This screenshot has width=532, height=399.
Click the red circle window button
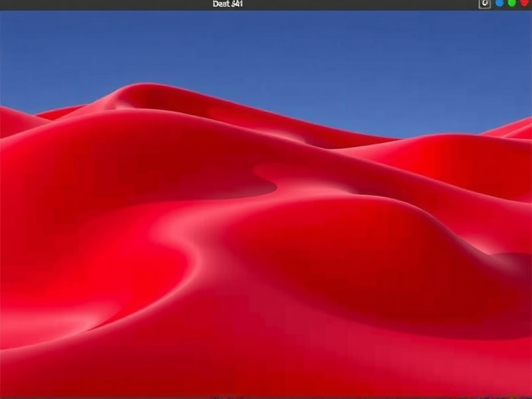(524, 3)
